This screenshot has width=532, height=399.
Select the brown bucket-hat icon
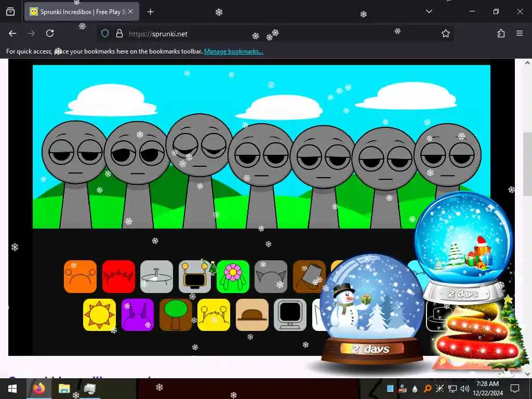click(x=309, y=276)
